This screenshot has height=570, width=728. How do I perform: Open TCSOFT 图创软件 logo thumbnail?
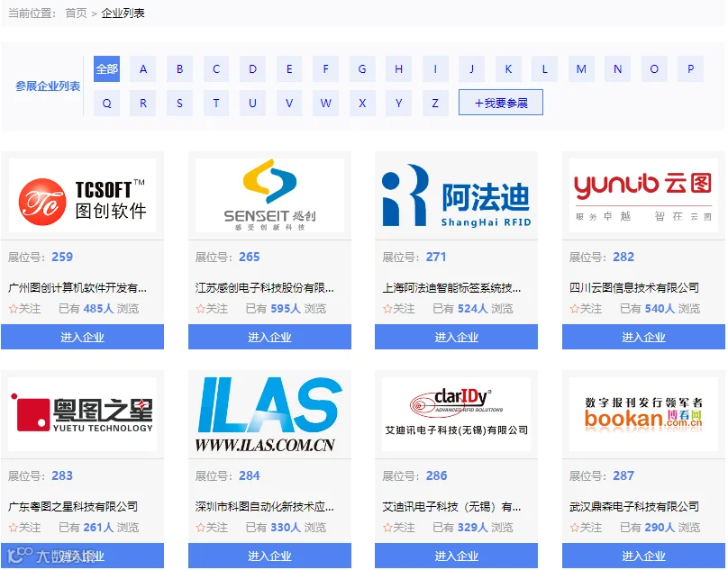82,195
